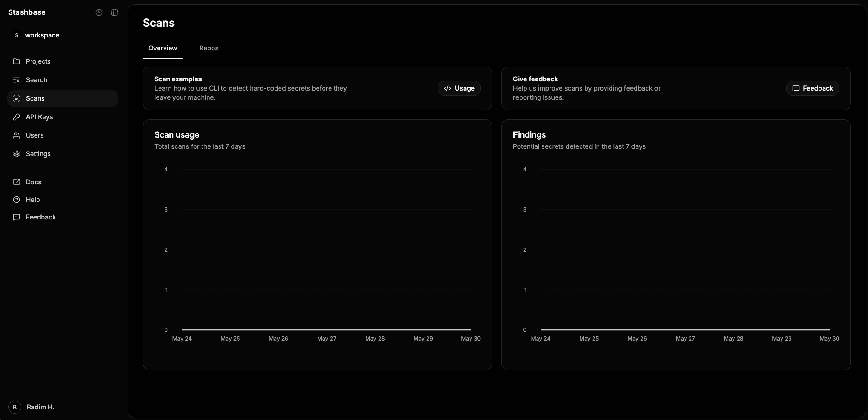Click the Give feedback heading

[x=535, y=79]
